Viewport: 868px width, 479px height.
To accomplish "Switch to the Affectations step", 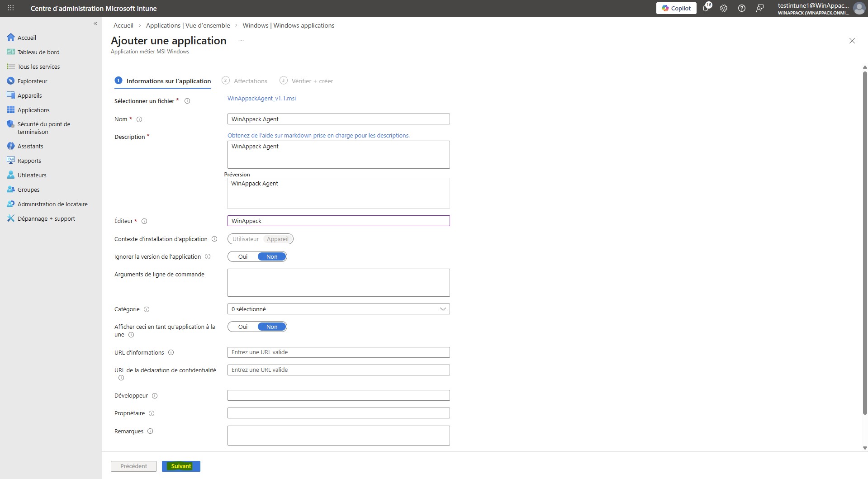I will 250,81.
